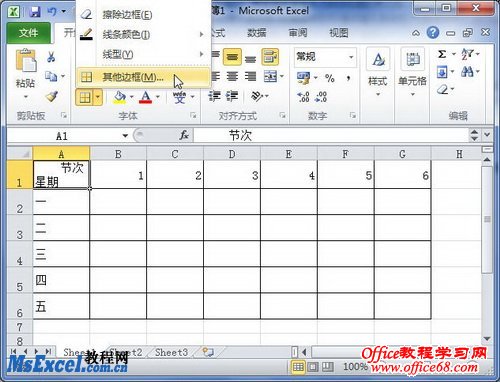This screenshot has width=500, height=382.
Task: Click the decrease decimal icon
Action: point(321,97)
